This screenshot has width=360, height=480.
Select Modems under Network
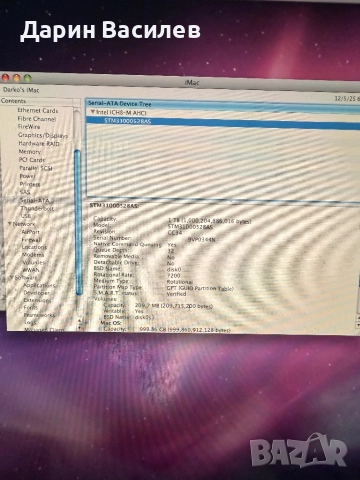point(33,255)
